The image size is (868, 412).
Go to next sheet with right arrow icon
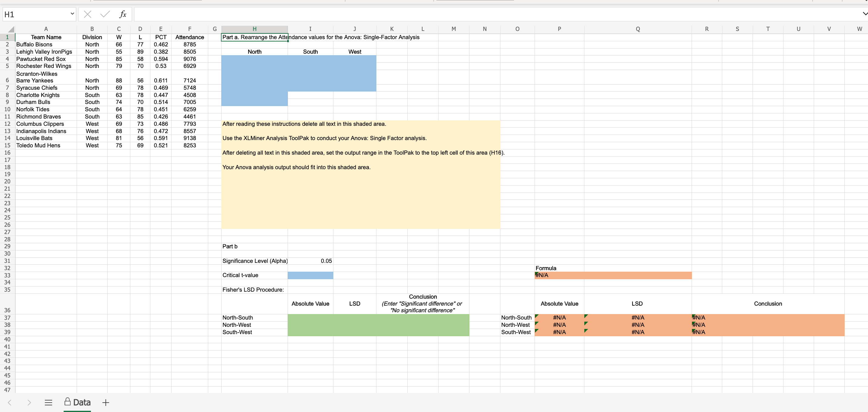click(x=29, y=402)
